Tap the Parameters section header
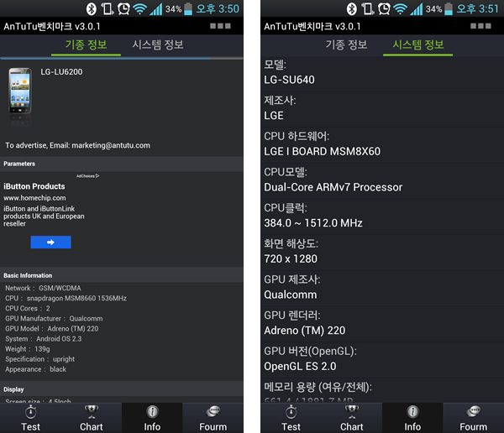 click(x=122, y=164)
